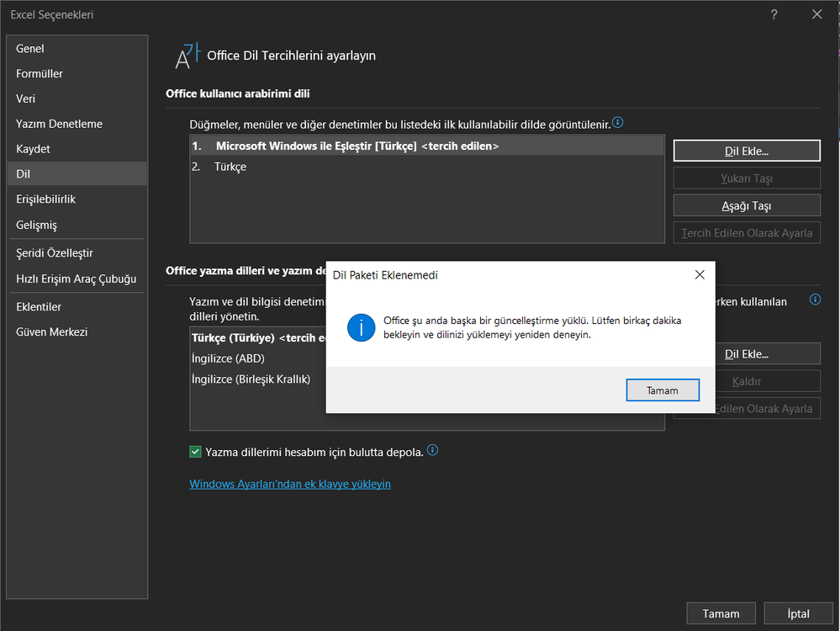Click the blue information icon in the error dialog
This screenshot has width=840, height=631.
(x=361, y=327)
